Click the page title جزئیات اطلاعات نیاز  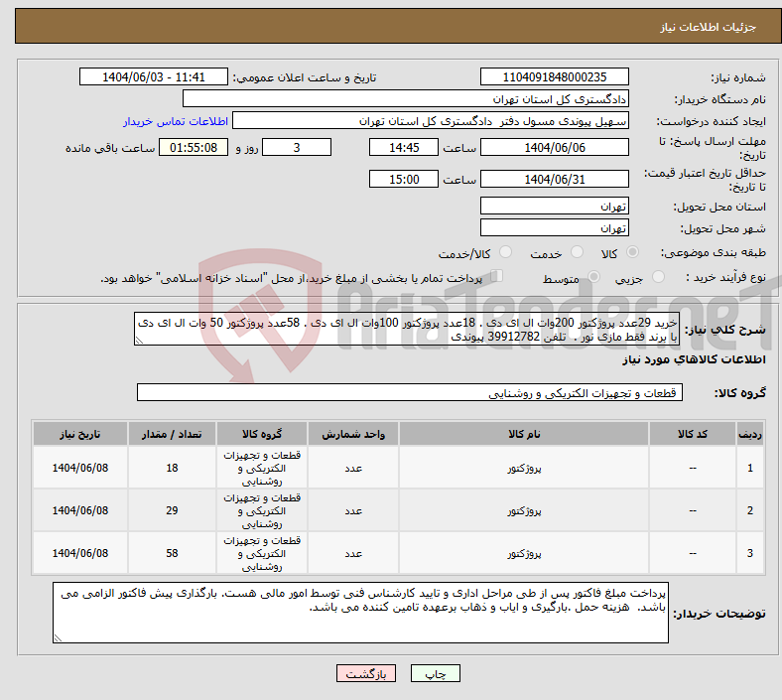tap(709, 27)
